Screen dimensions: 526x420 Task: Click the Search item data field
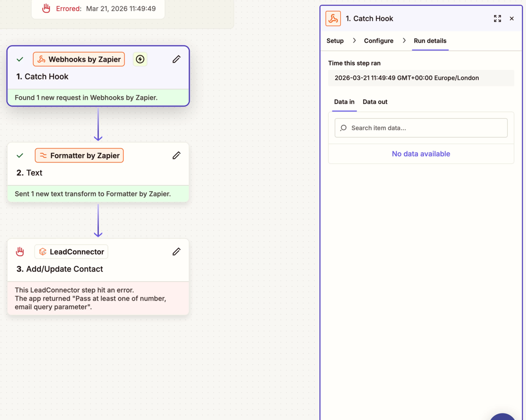click(421, 128)
